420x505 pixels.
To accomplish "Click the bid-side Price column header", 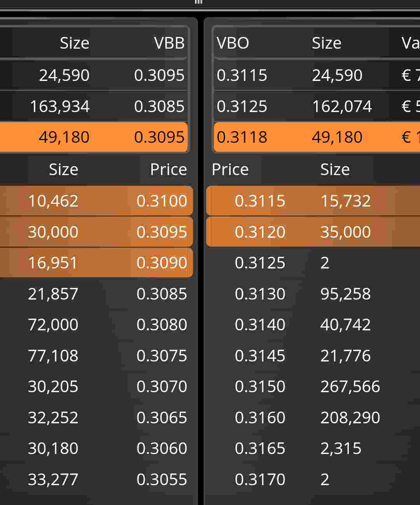I will point(168,169).
